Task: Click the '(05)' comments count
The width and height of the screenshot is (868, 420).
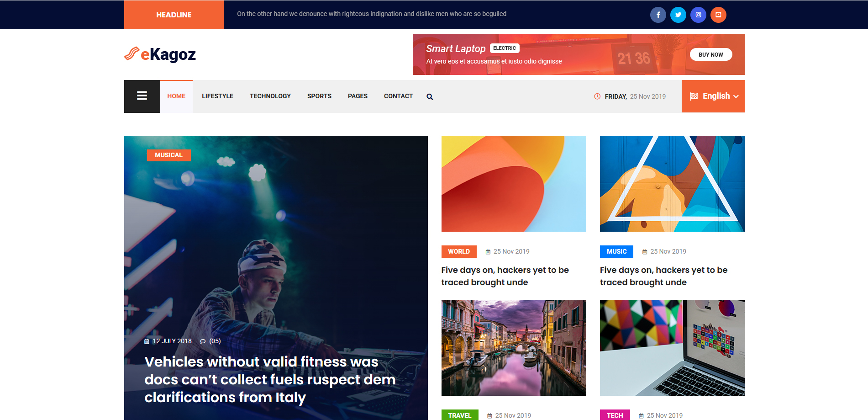Action: pyautogui.click(x=215, y=341)
